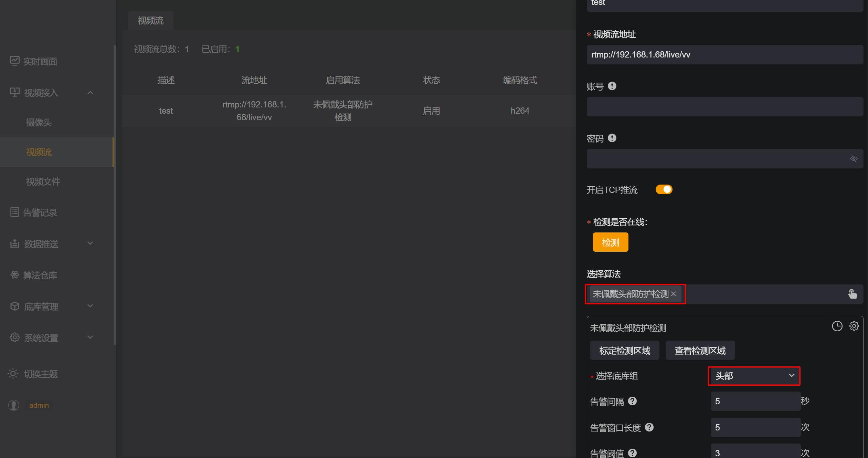Image resolution: width=868 pixels, height=458 pixels.
Task: Click the info icon next to 账号
Action: tap(612, 86)
